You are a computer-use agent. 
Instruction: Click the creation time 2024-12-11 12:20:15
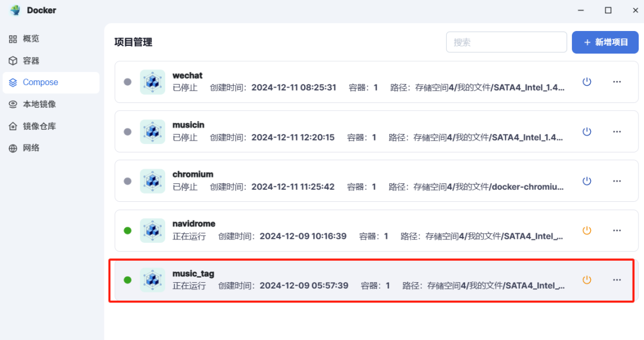293,138
